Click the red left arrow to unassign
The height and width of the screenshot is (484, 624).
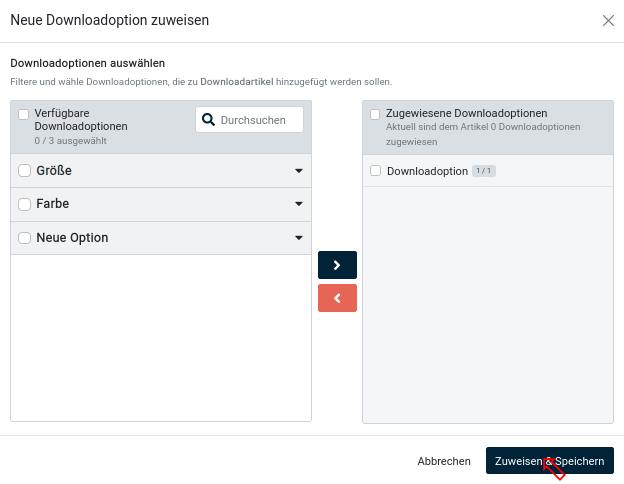coord(337,298)
